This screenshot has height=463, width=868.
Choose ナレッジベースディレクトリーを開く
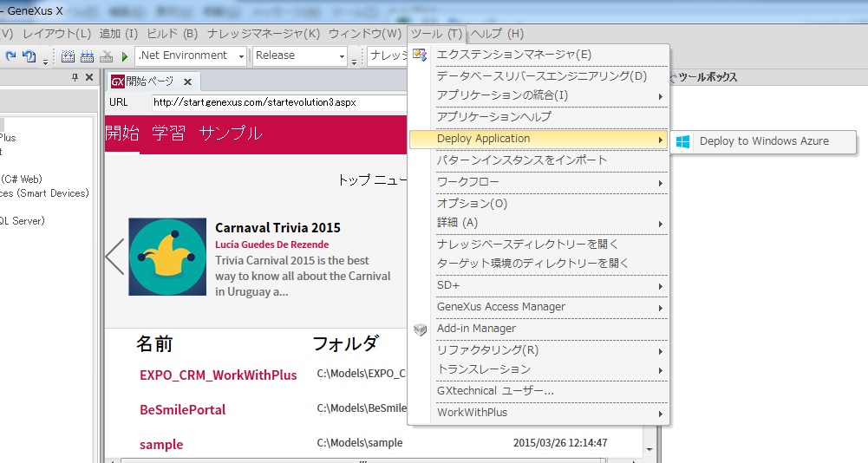click(538, 245)
